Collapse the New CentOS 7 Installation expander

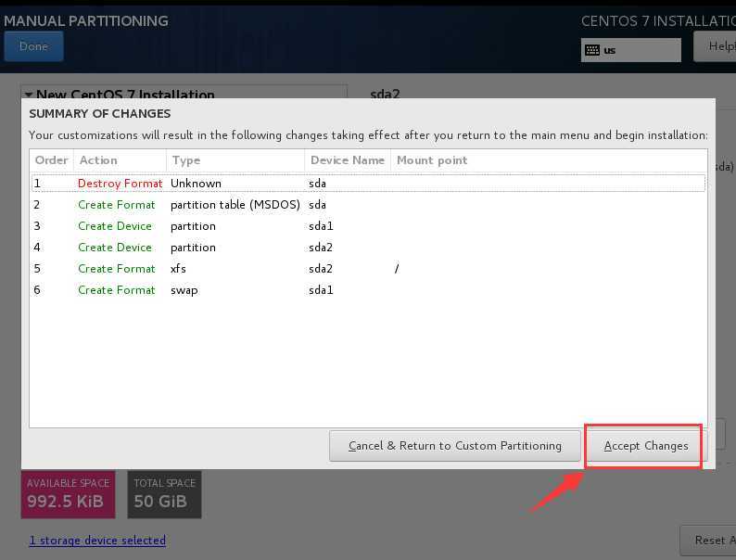coord(29,95)
